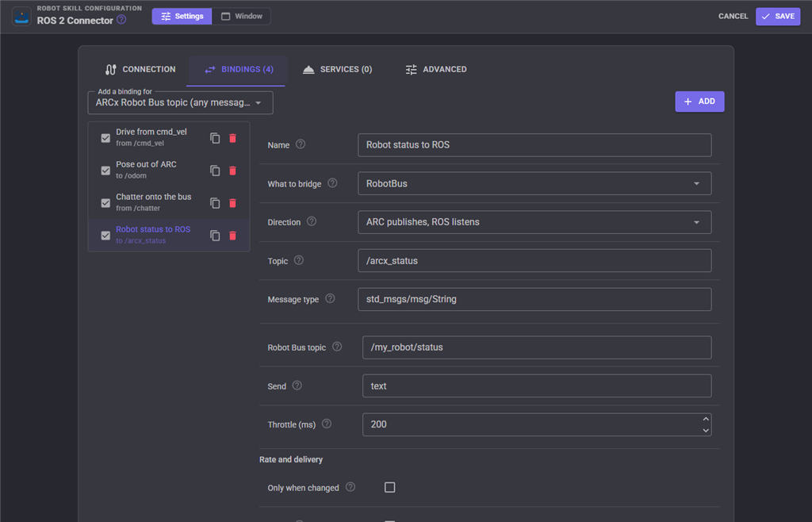Show help for Throttle (ms)
Screen dimensions: 812x522
[x=326, y=424]
